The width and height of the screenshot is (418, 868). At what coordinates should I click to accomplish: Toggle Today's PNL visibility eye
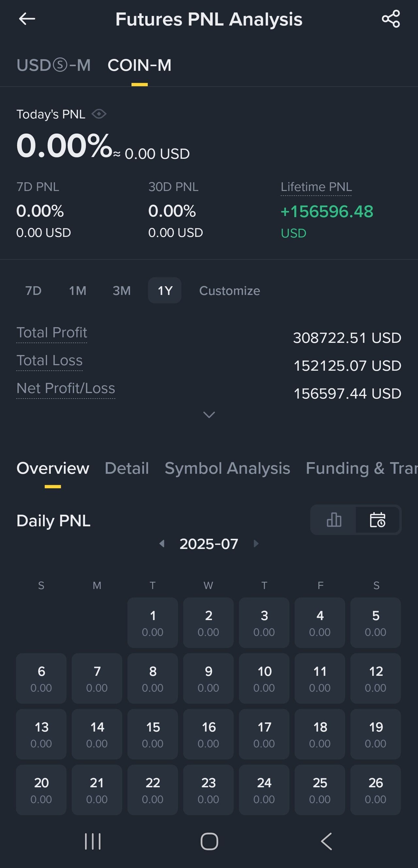click(x=99, y=114)
